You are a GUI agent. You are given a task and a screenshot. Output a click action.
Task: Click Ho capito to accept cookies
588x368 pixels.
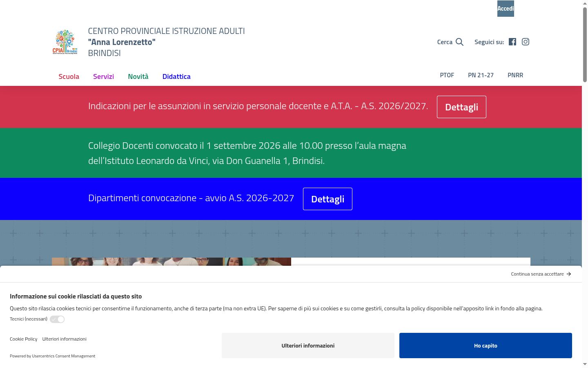(x=486, y=346)
